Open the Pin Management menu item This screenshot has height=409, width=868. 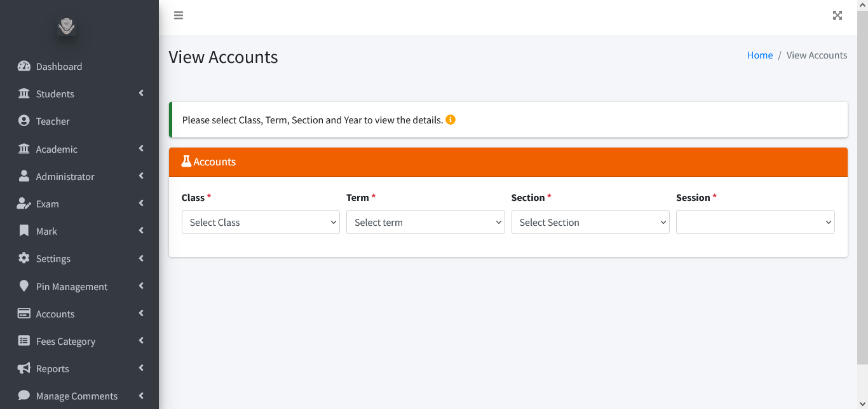(x=79, y=286)
